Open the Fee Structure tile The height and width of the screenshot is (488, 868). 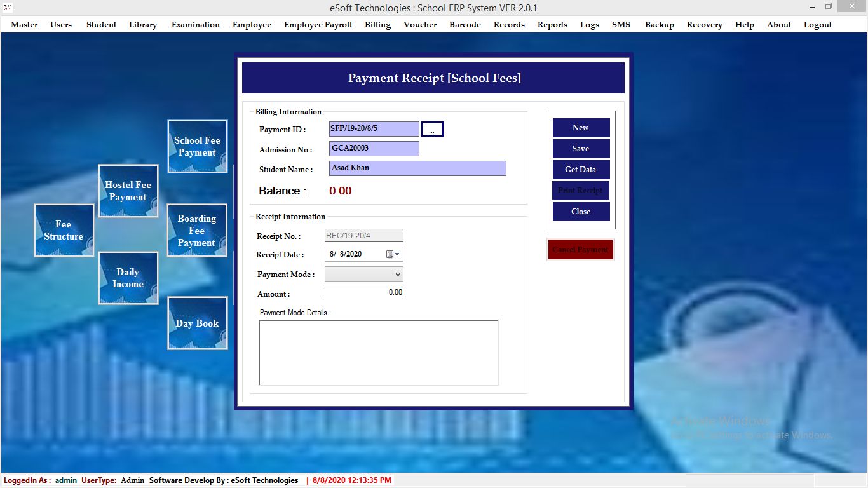click(64, 230)
